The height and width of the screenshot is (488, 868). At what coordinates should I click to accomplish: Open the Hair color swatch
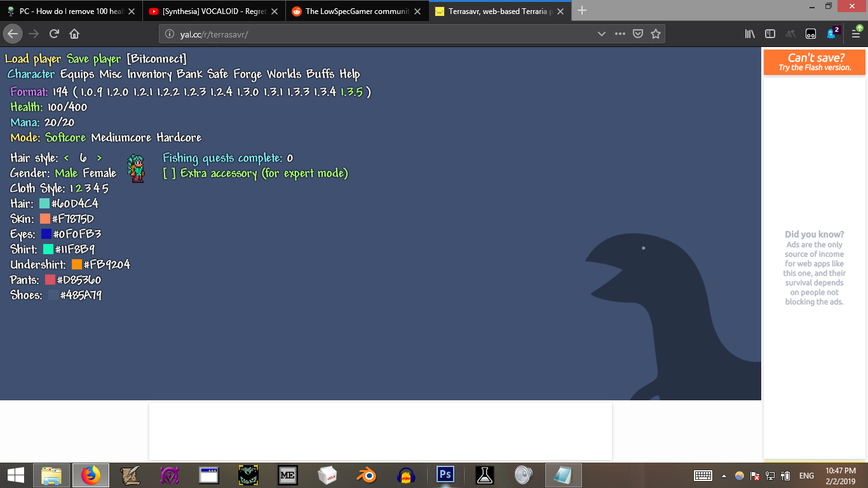click(x=44, y=203)
